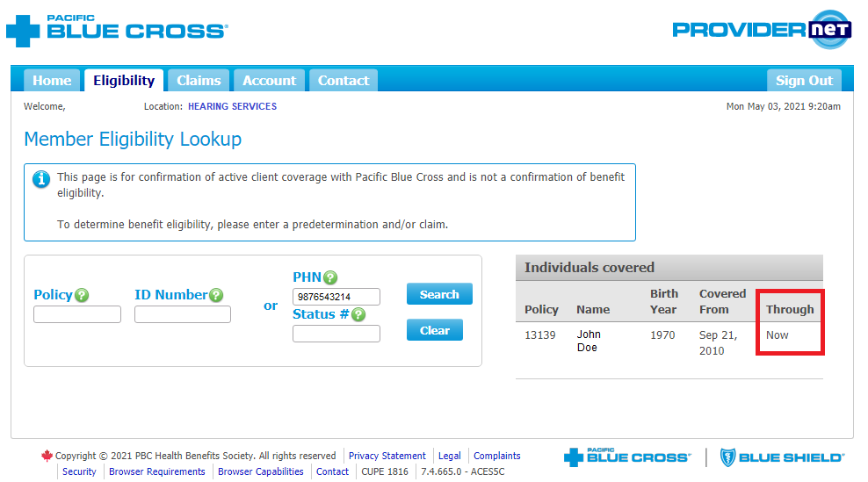Click the red maple leaf icon in footer

click(47, 456)
